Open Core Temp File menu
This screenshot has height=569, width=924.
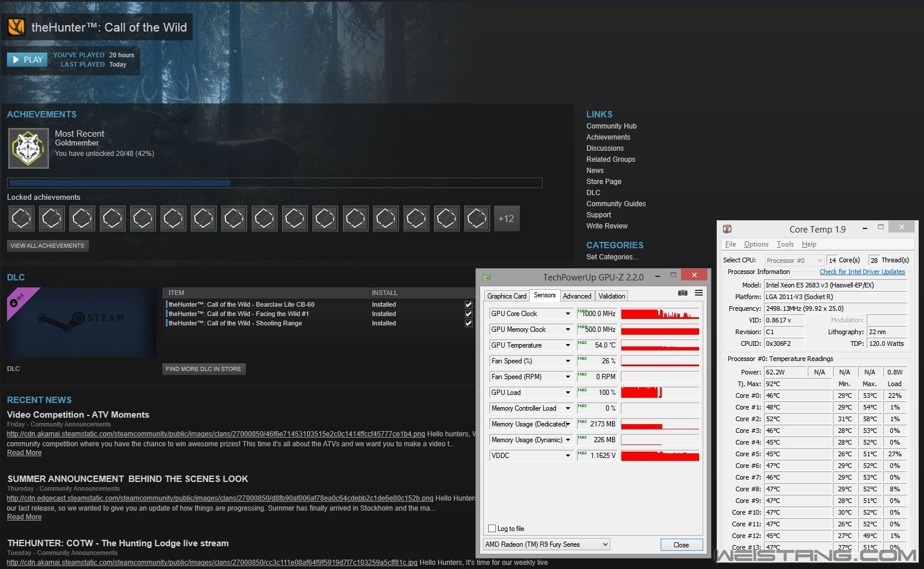coord(731,244)
